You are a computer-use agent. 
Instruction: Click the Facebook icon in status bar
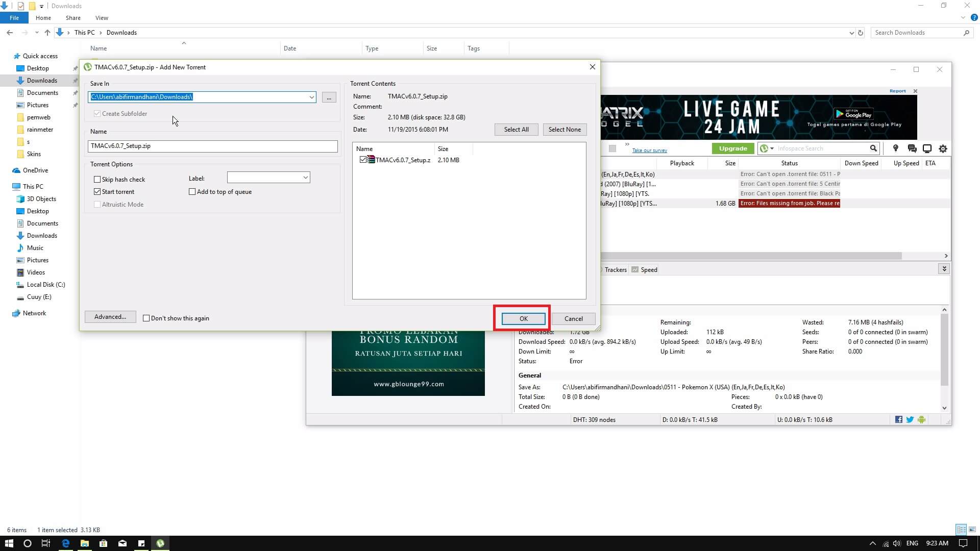tap(898, 419)
